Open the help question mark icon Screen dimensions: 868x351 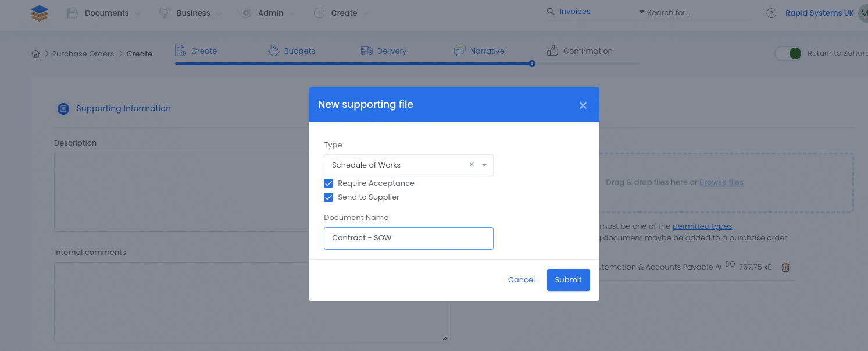[x=771, y=13]
